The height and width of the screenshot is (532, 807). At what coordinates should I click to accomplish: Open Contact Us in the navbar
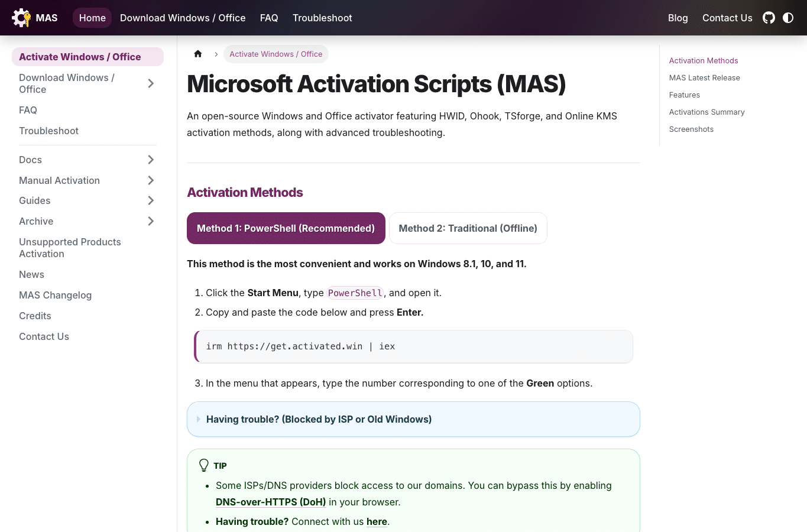[727, 18]
